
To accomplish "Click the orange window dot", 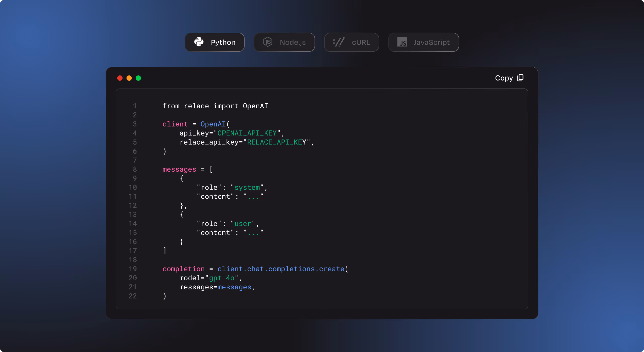I will tap(129, 78).
